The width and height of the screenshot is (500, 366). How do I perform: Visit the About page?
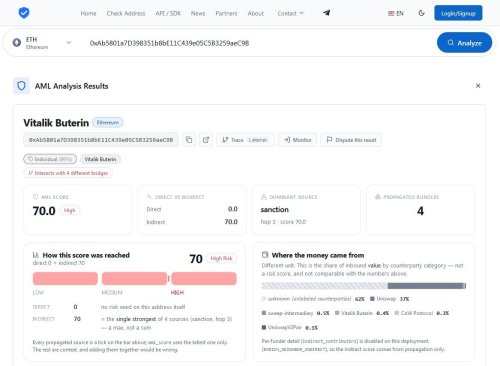coord(256,13)
